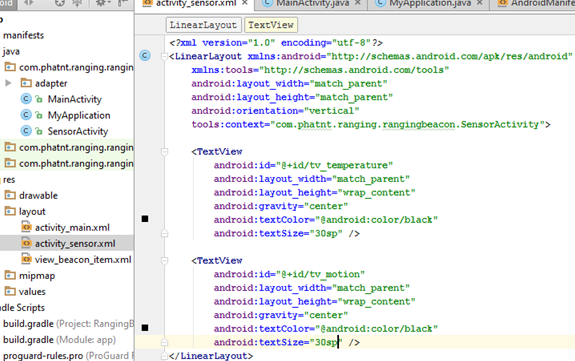Select the TextView breadcrumb
Screen dimensions: 575x361
[271, 25]
